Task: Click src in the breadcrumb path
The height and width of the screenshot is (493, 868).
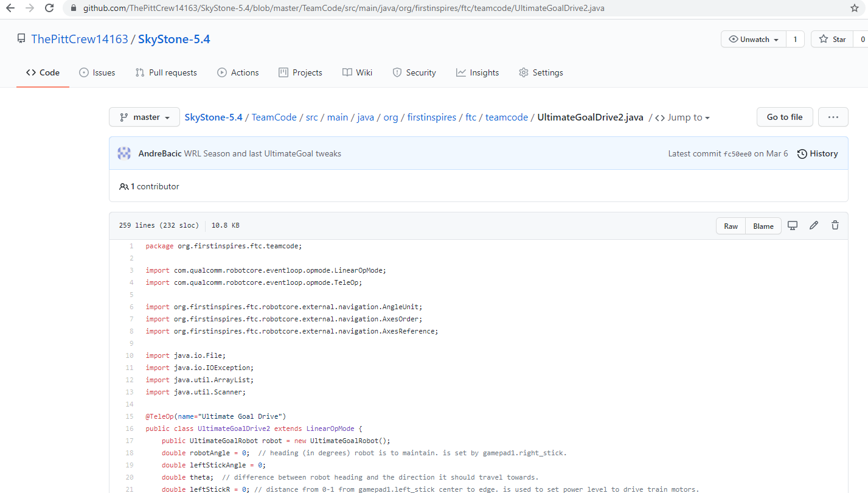Action: point(312,117)
